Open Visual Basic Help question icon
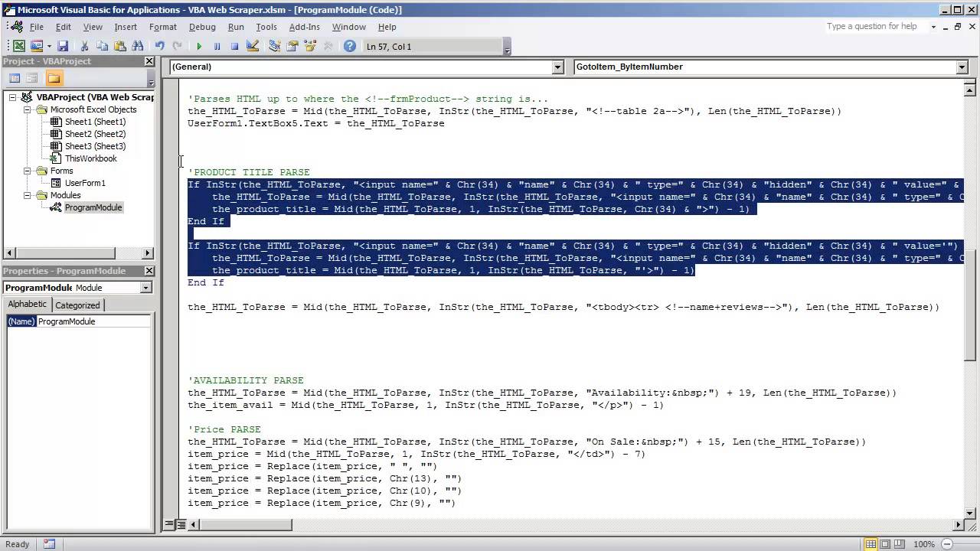This screenshot has height=551, width=980. 350,47
